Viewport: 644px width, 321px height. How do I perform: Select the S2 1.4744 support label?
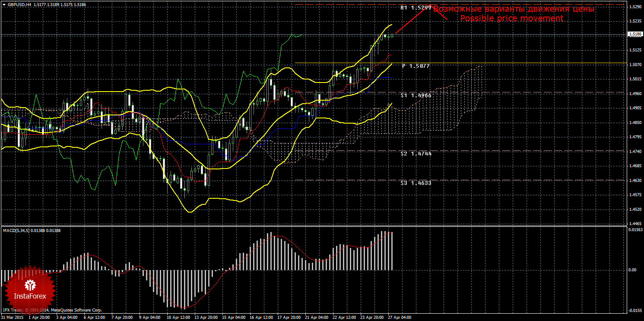click(416, 153)
